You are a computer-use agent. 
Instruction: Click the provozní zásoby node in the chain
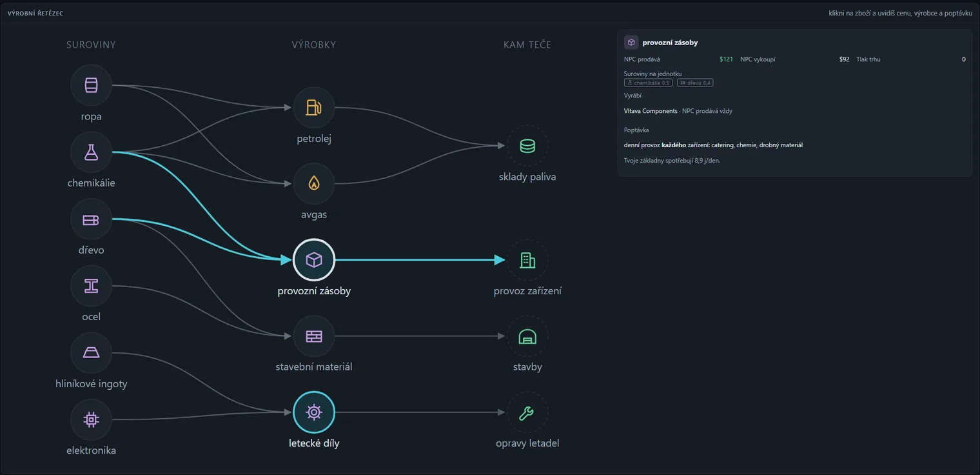(313, 260)
